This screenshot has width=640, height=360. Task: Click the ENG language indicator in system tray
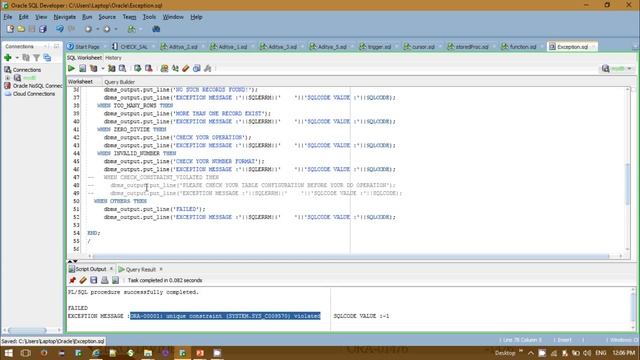600,353
